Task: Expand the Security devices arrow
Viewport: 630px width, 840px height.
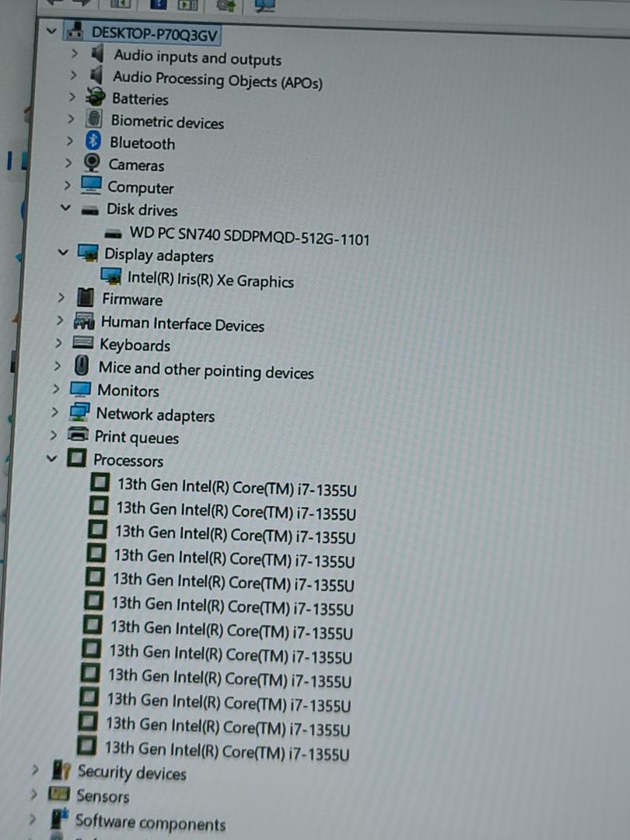Action: (x=35, y=770)
